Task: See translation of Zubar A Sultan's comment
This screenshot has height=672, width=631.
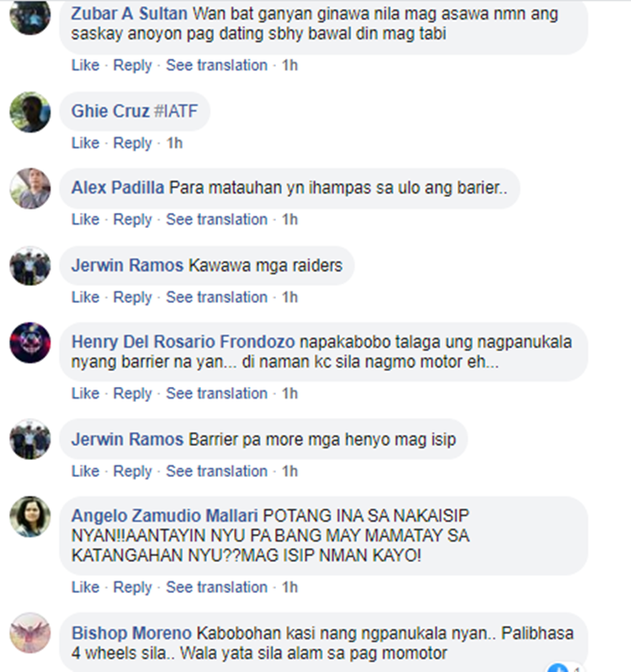Action: (x=216, y=65)
